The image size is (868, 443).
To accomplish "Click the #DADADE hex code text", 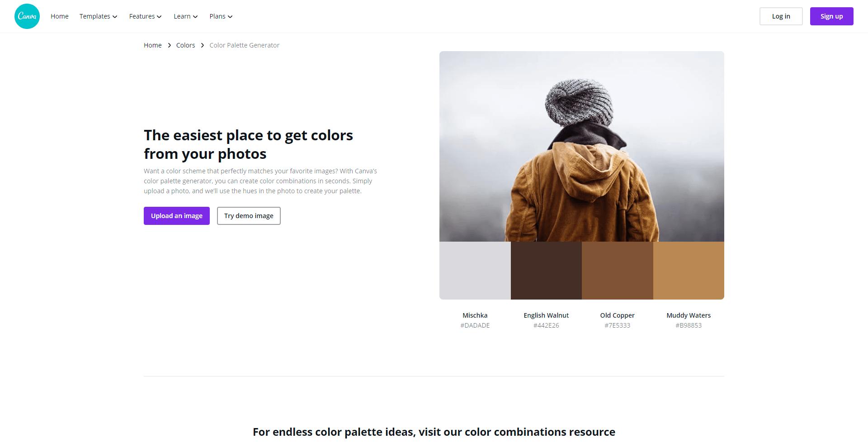I will point(475,325).
